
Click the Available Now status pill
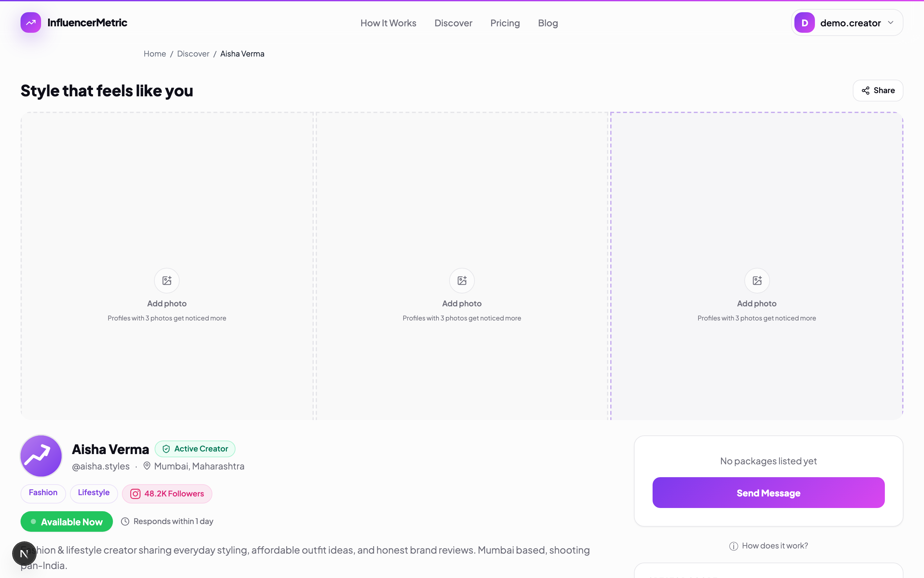point(67,521)
